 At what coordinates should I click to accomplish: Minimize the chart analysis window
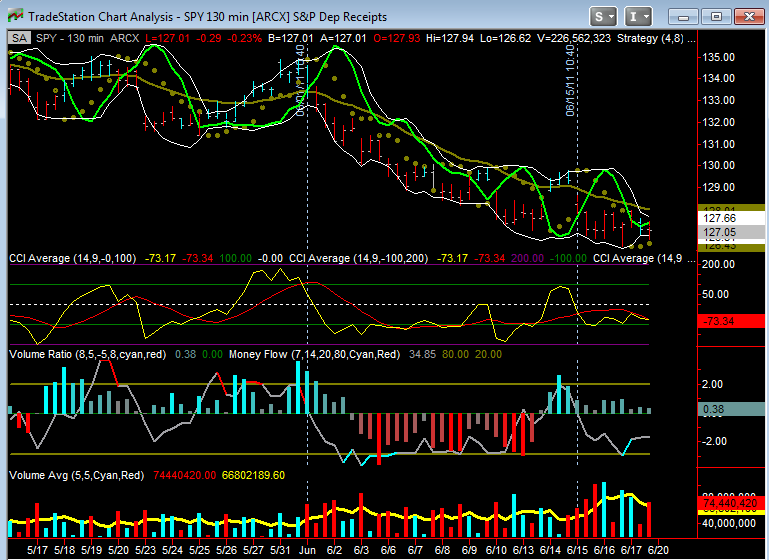[683, 17]
